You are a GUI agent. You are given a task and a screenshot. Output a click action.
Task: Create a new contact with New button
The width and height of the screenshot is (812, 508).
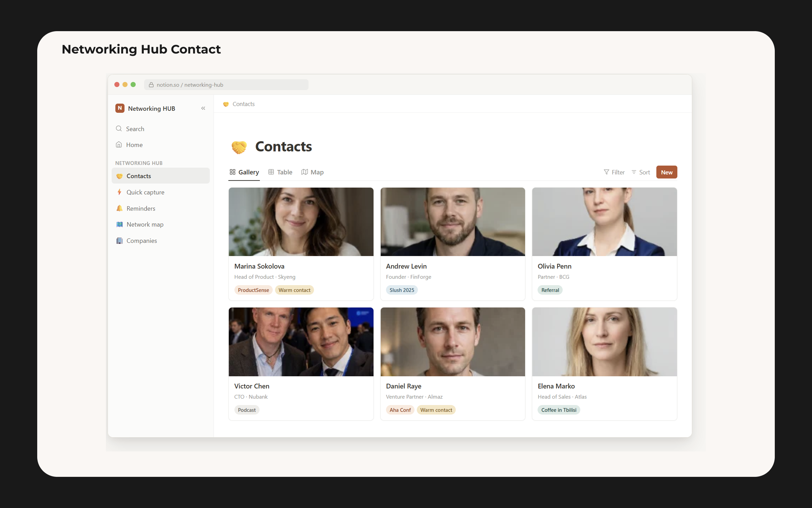coord(667,172)
